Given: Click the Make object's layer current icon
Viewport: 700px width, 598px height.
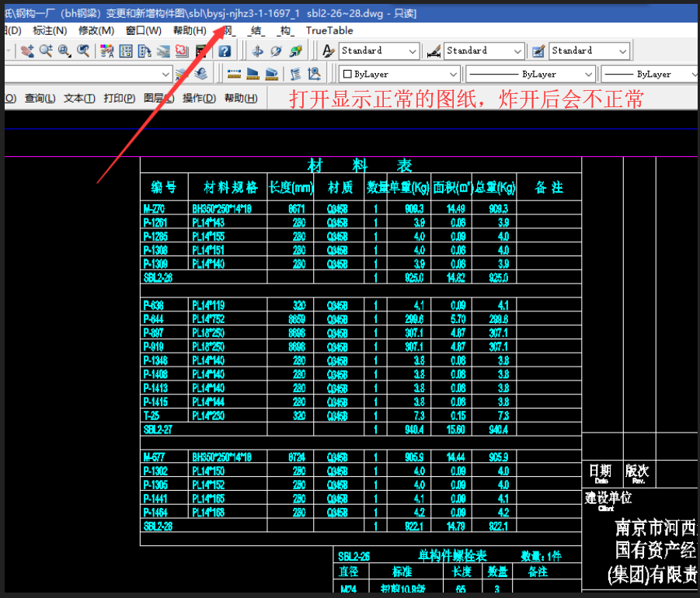Looking at the screenshot, I should pos(182,74).
